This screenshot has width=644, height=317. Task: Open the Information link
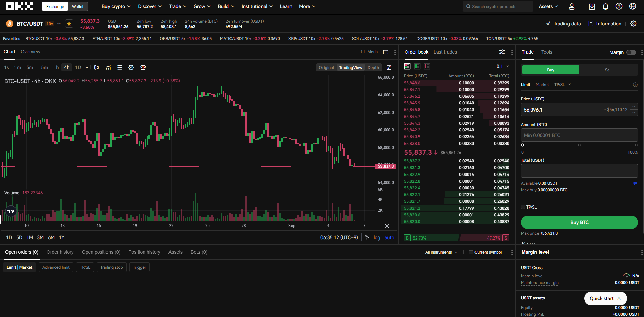605,24
